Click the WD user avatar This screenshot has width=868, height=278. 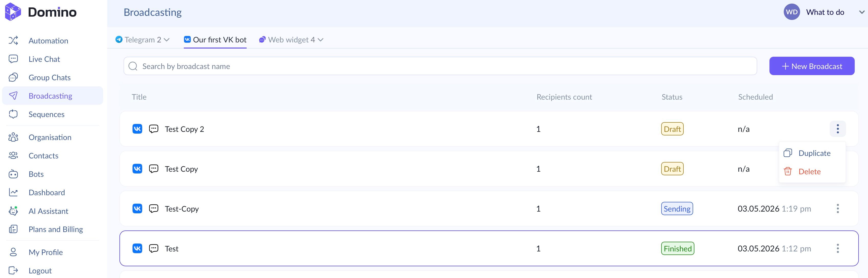[791, 12]
